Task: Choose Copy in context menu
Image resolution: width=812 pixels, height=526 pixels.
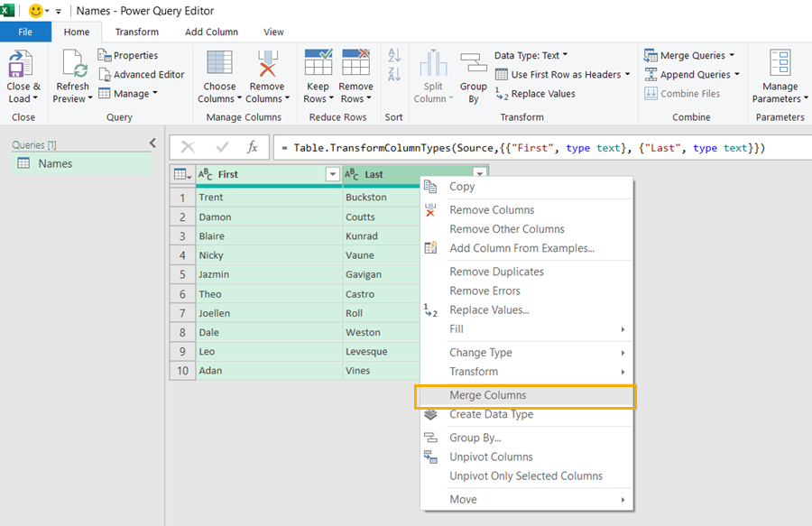Action: 526,187
